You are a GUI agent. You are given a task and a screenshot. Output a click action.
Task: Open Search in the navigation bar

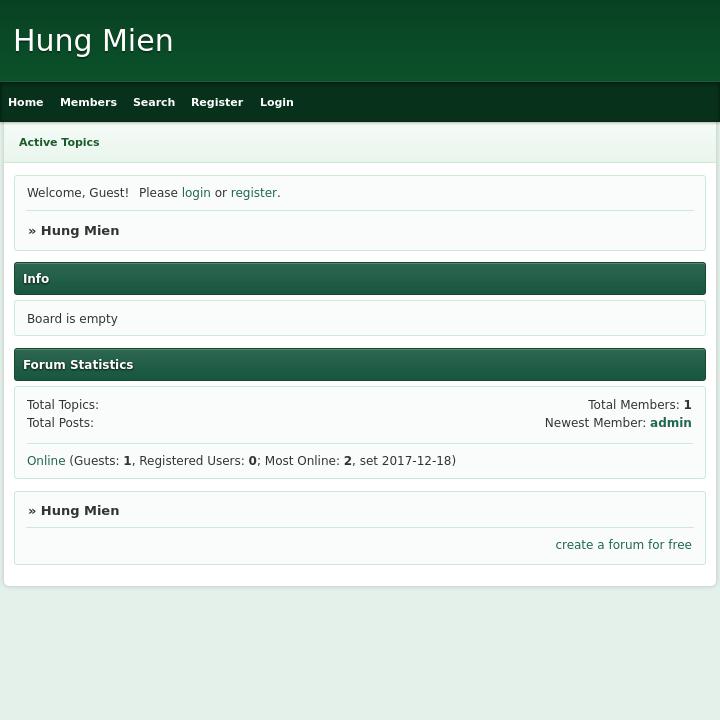coord(154,102)
